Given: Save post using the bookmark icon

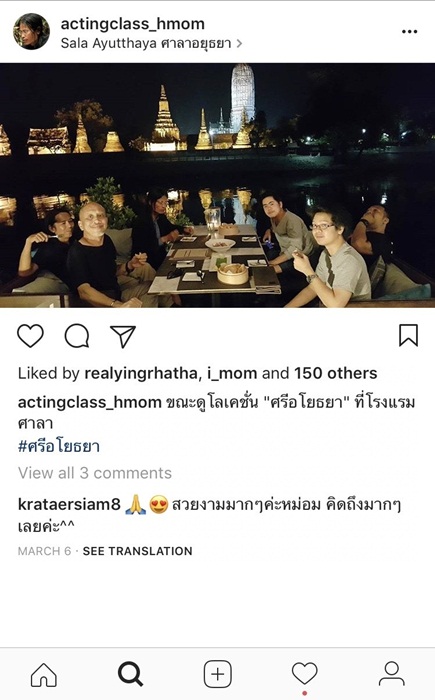Looking at the screenshot, I should (408, 335).
